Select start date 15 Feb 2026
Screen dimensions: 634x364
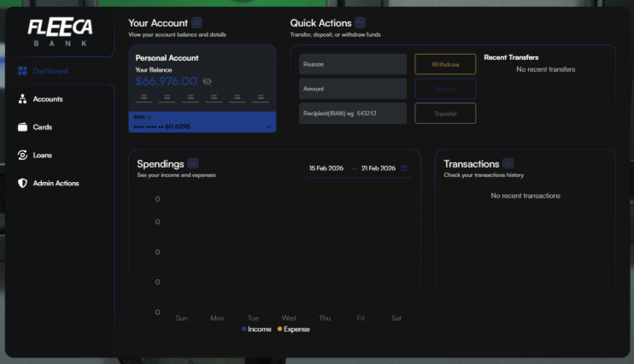(x=326, y=168)
